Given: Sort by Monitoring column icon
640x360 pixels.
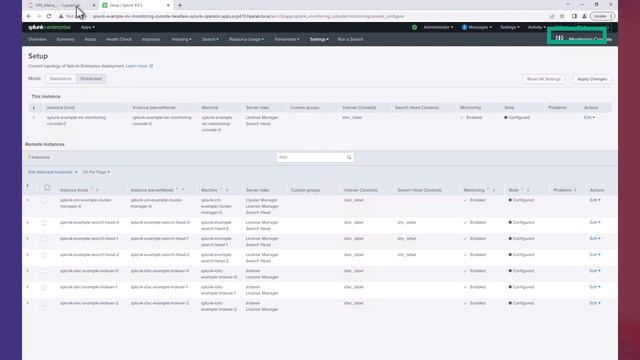Looking at the screenshot, I should coord(494,190).
